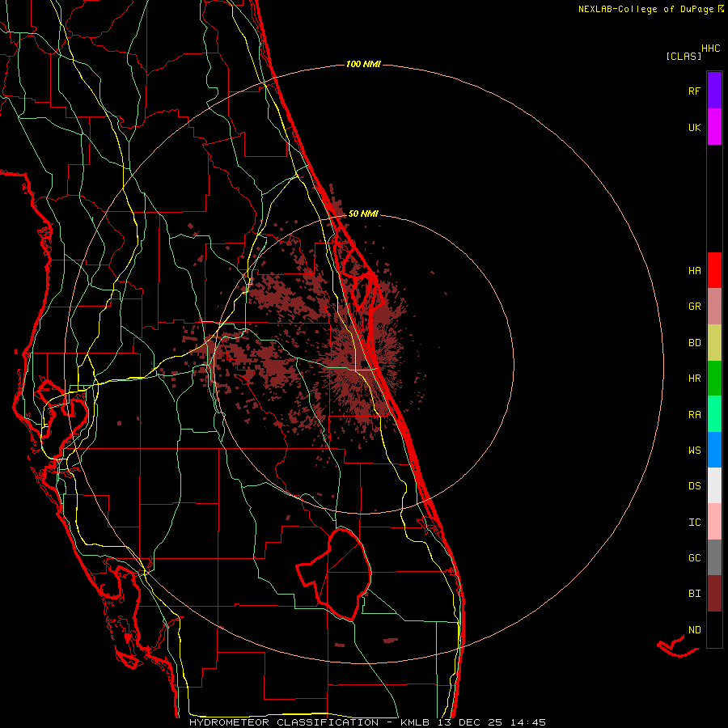Click the 100 NMI range ring label
728x728 pixels.
tap(363, 64)
